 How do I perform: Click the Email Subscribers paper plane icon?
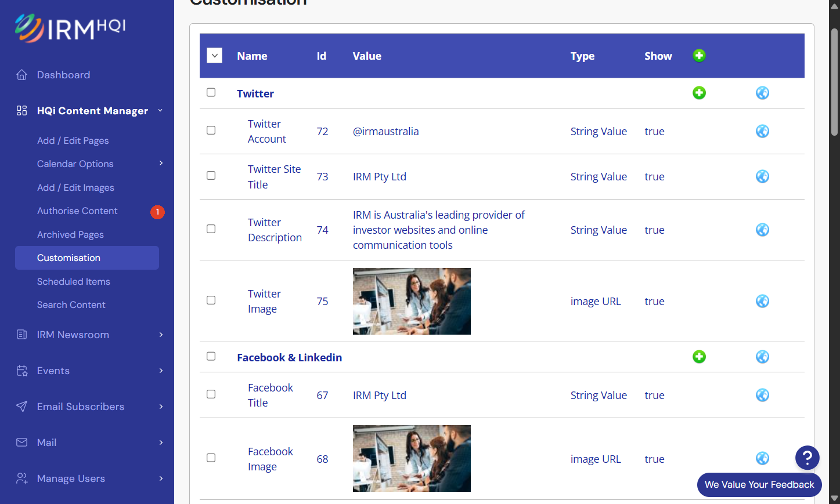tap(22, 407)
